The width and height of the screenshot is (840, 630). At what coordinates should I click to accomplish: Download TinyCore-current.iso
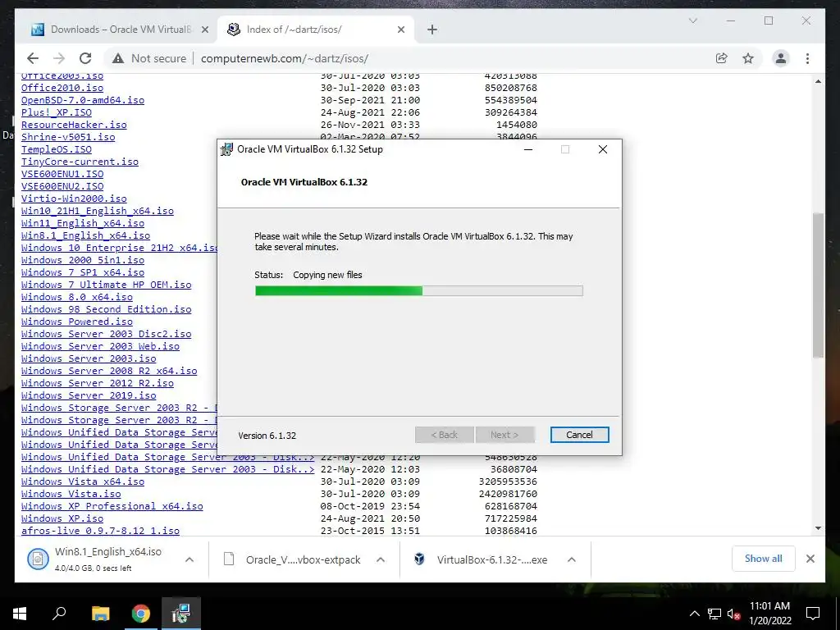(80, 162)
